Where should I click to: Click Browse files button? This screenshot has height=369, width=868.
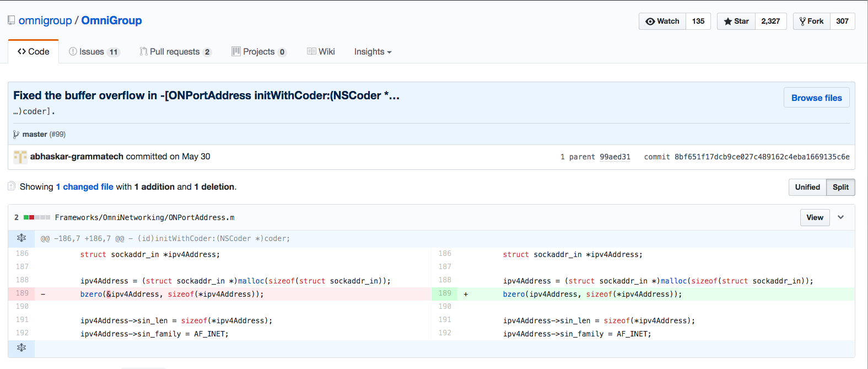817,98
